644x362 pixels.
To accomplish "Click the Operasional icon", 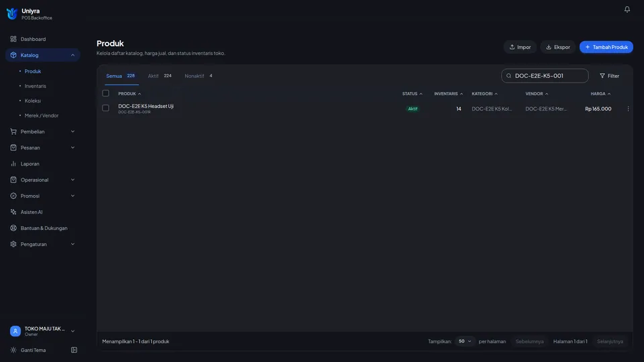I will 13,180.
